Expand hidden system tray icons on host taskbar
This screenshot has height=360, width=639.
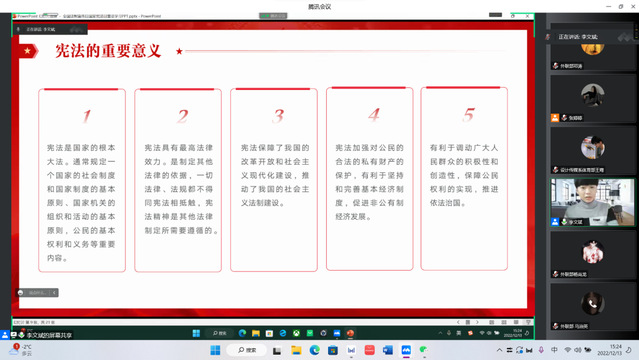pyautogui.click(x=499, y=350)
